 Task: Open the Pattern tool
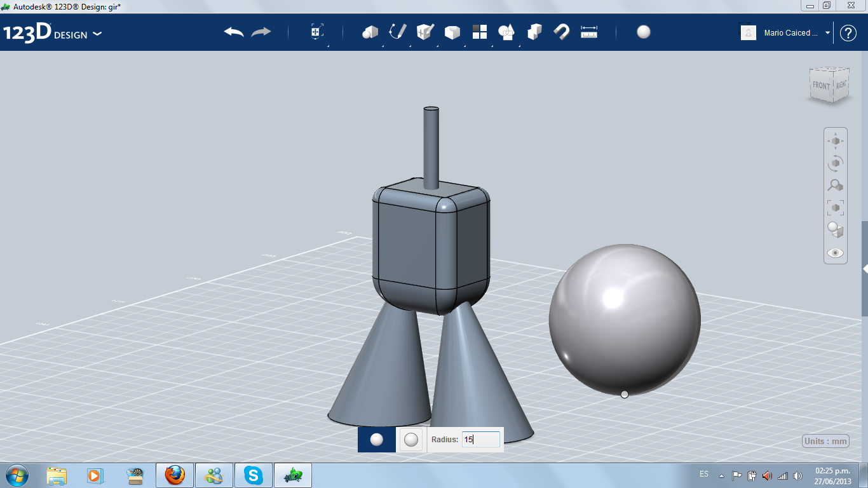point(480,32)
